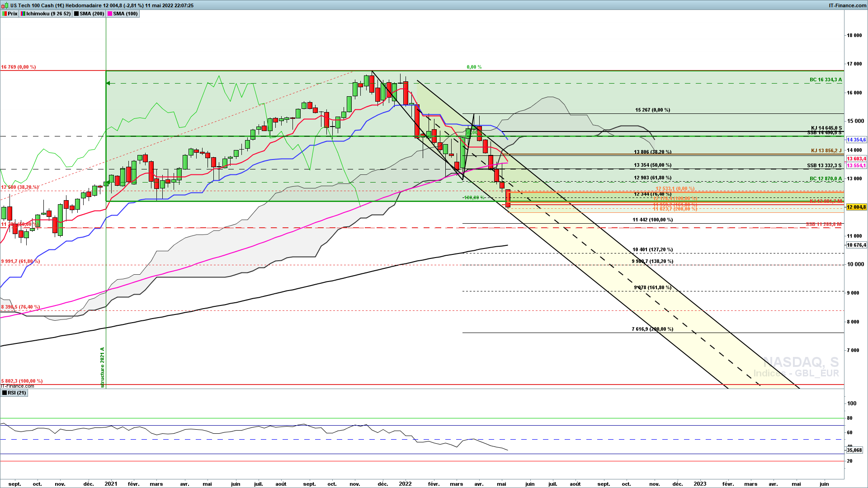Image resolution: width=868 pixels, height=488 pixels.
Task: Select the blue 14 354,6 price axis tag
Action: click(856, 140)
